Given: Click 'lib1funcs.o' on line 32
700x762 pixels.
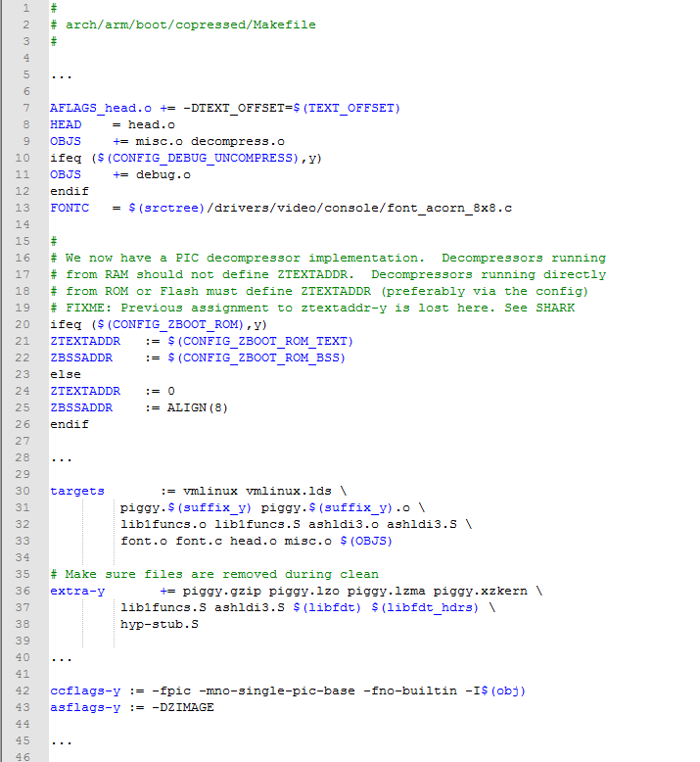Looking at the screenshot, I should [163, 524].
